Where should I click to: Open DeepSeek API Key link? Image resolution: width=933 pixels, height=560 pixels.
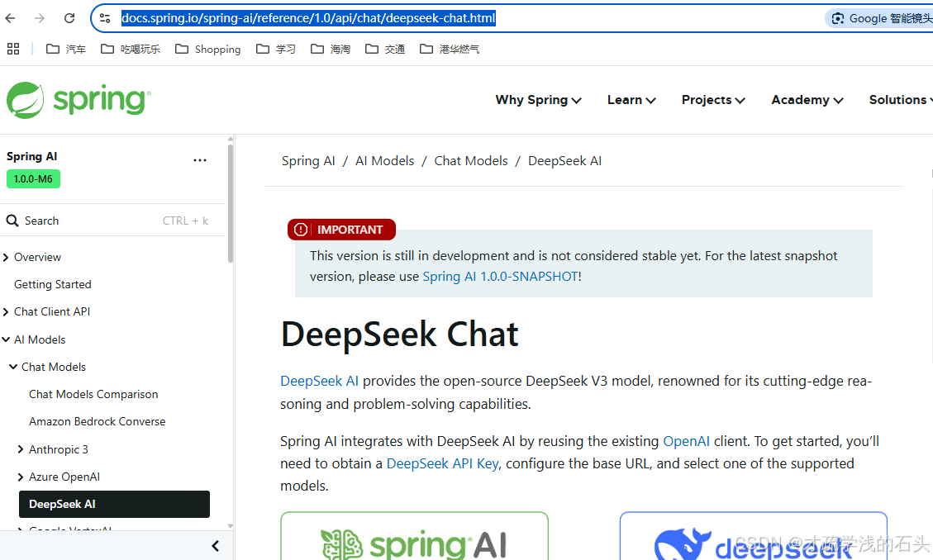click(442, 463)
